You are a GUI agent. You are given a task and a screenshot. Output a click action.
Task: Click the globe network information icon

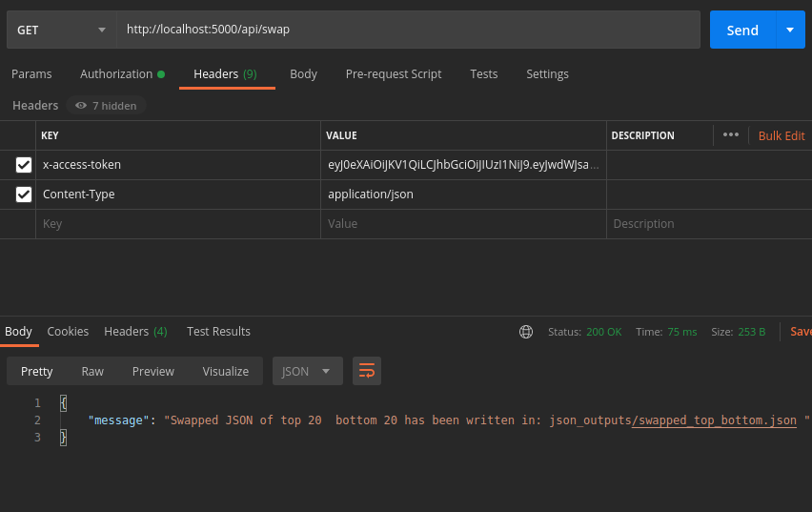pos(526,332)
